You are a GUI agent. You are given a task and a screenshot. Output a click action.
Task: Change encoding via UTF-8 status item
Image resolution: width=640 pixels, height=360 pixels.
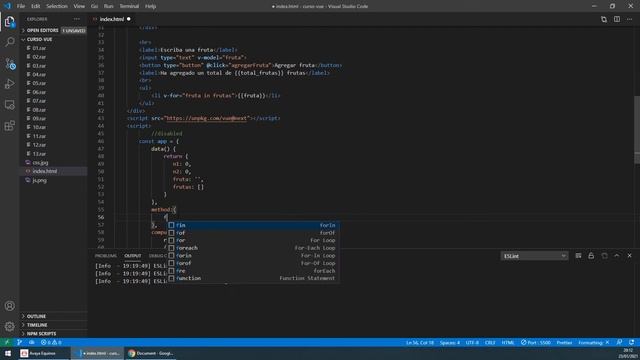point(472,342)
